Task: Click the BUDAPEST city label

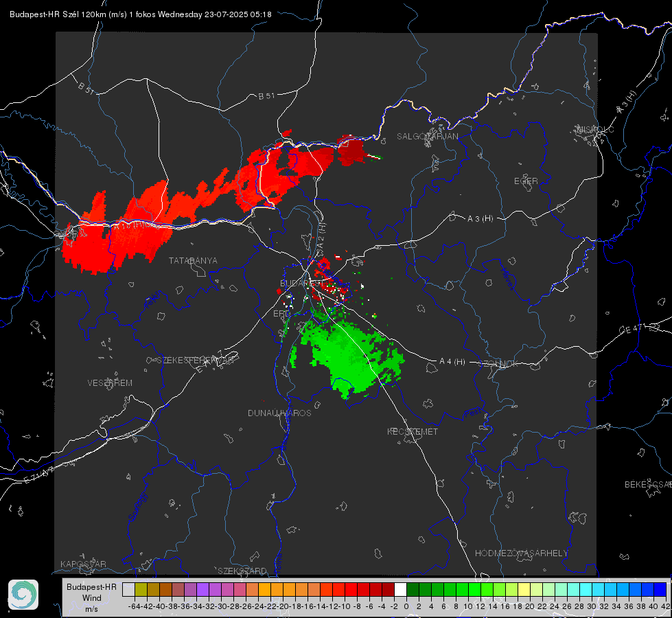Action: pyautogui.click(x=301, y=283)
